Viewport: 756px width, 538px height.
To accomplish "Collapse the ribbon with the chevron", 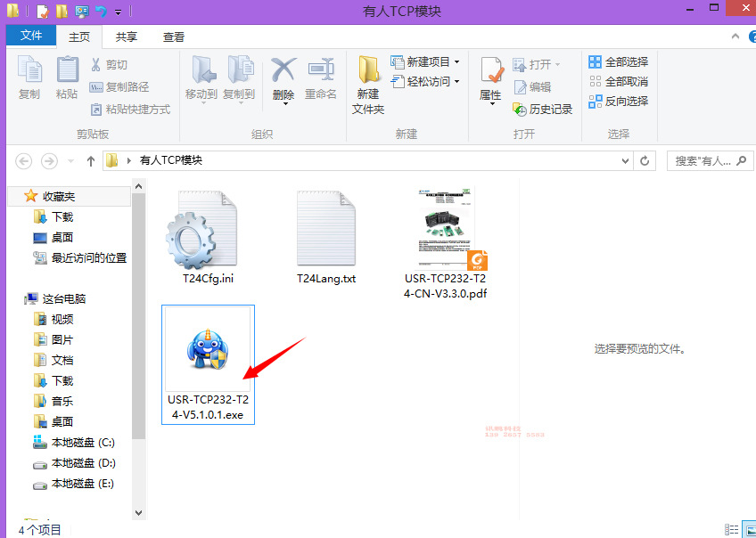I will tap(735, 37).
